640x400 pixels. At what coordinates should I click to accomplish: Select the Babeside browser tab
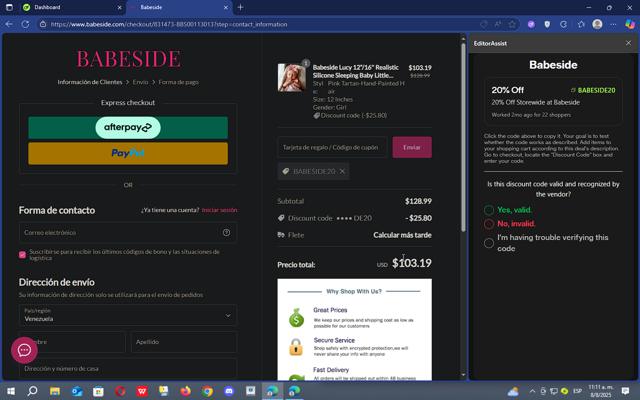click(x=179, y=7)
